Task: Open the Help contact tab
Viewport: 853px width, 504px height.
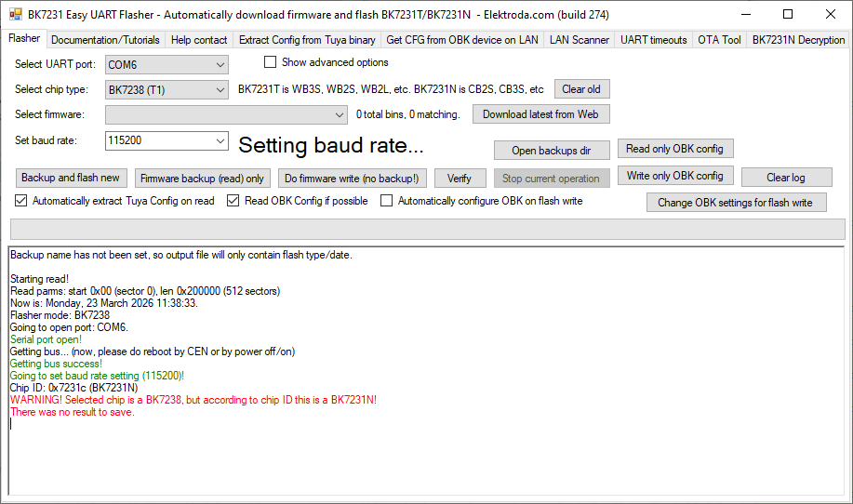Action: point(198,40)
